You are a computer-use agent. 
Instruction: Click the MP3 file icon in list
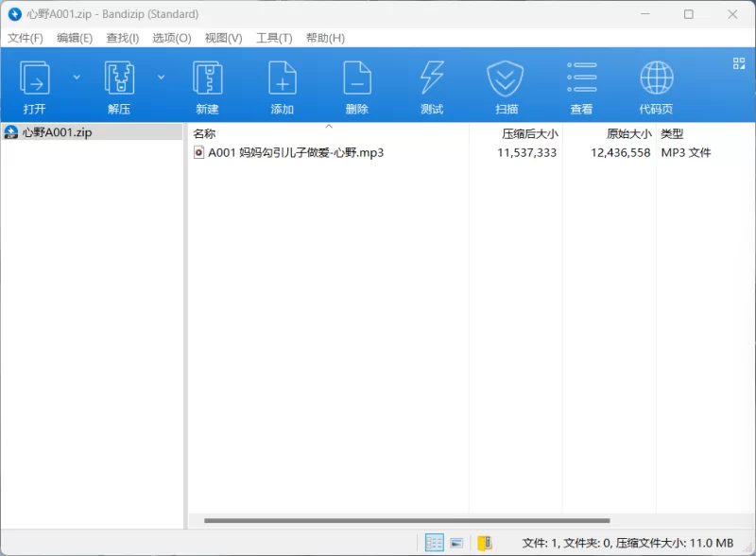pyautogui.click(x=198, y=153)
